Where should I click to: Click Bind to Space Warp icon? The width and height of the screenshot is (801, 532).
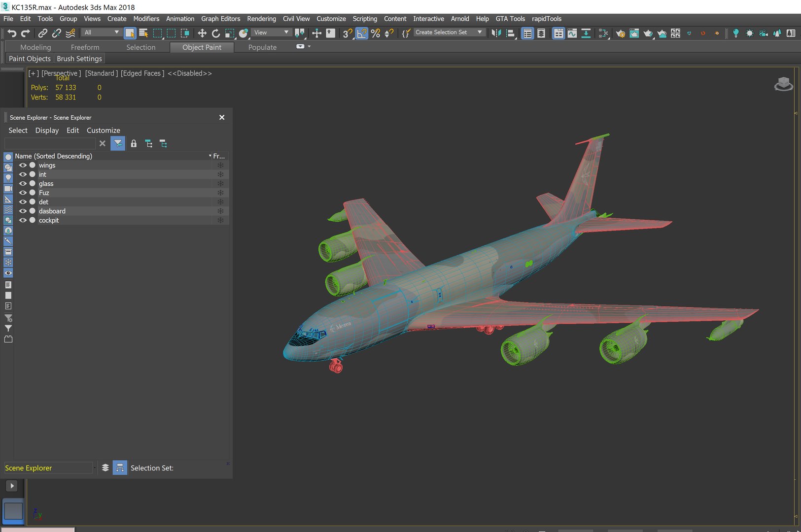click(x=70, y=33)
